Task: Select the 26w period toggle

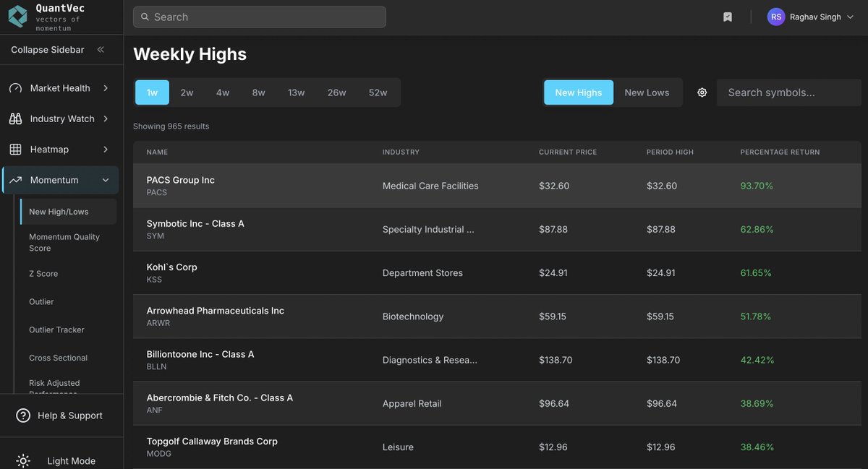Action: (336, 92)
